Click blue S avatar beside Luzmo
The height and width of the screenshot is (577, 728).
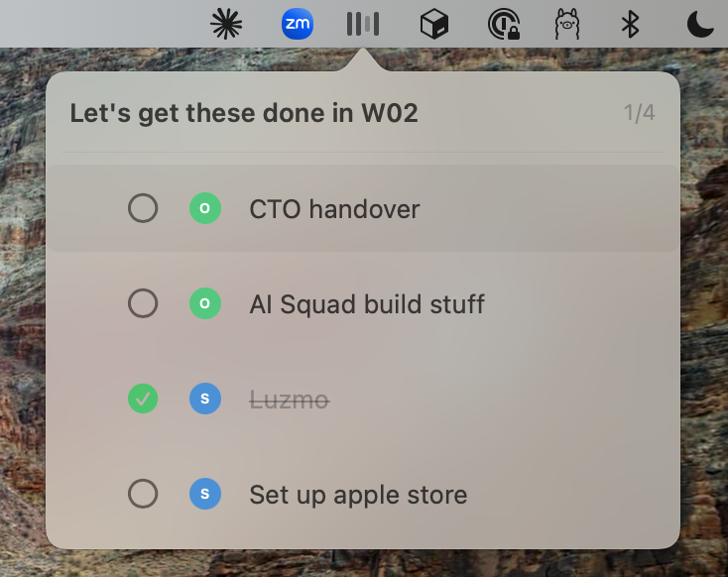(x=204, y=399)
